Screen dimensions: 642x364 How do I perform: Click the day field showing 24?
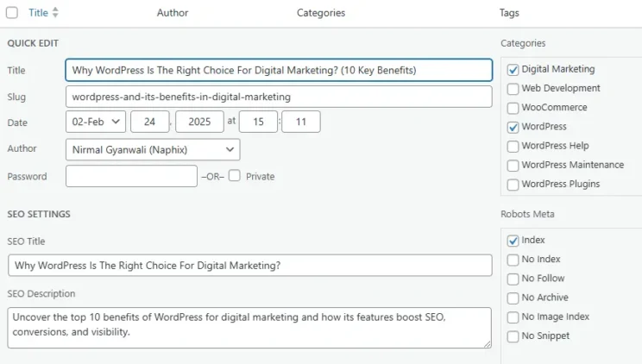(150, 122)
